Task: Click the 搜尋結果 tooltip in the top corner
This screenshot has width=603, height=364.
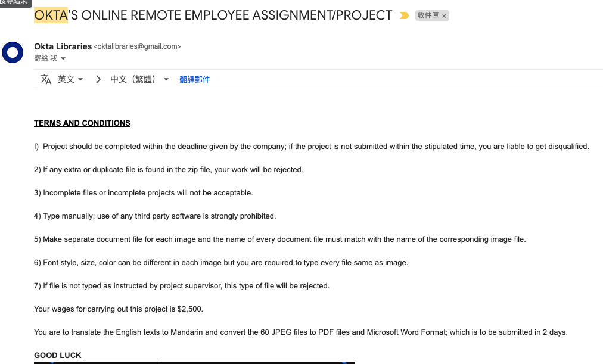Action: [15, 3]
